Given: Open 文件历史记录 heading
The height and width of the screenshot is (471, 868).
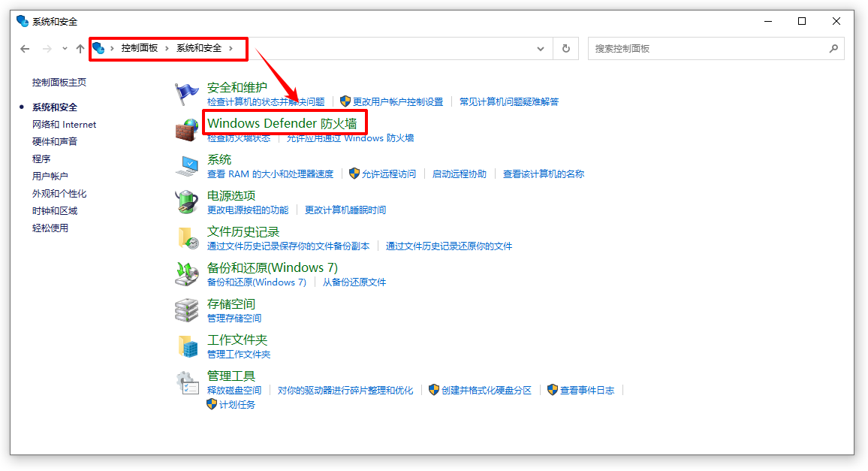Looking at the screenshot, I should click(x=243, y=231).
